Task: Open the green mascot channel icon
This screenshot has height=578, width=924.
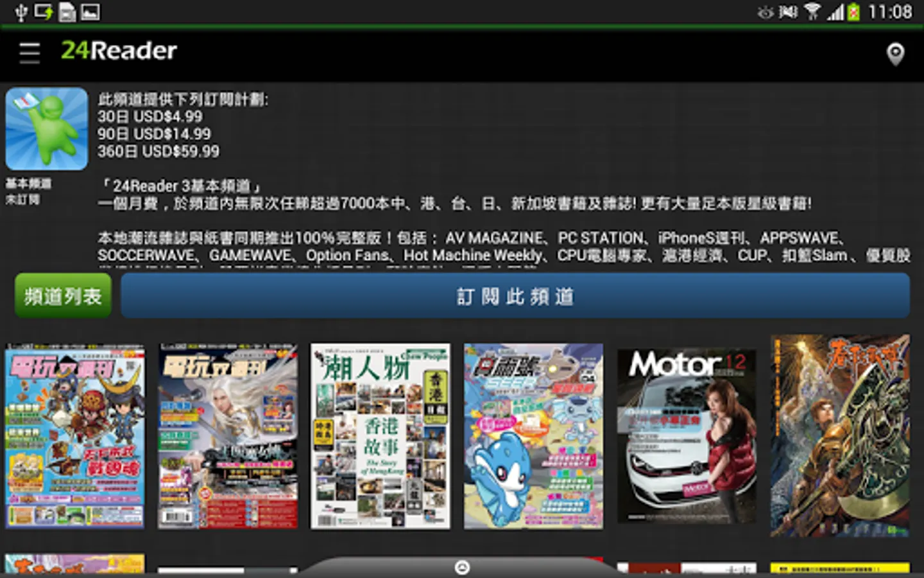Action: (x=47, y=128)
